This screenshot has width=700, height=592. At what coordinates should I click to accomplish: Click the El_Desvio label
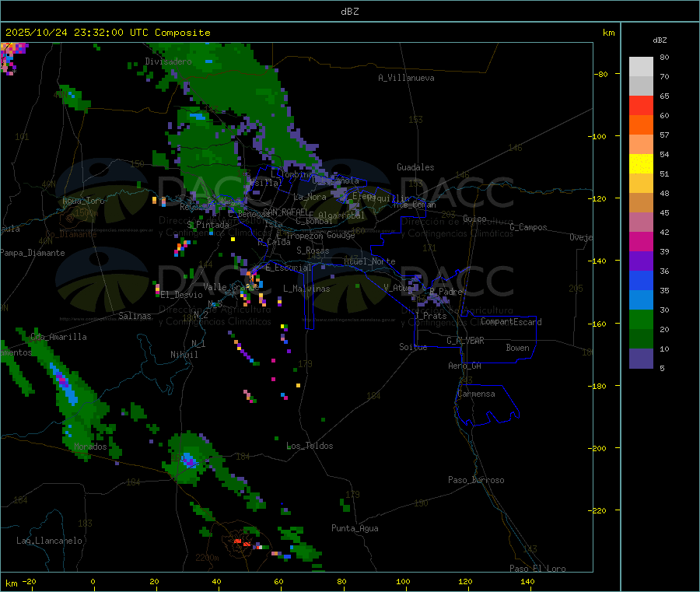(182, 295)
